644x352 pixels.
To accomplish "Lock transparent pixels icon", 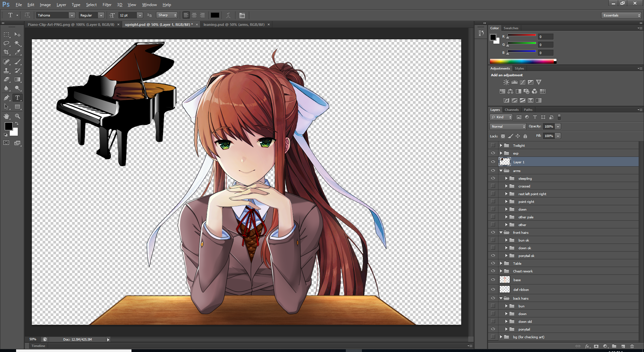I will point(503,136).
